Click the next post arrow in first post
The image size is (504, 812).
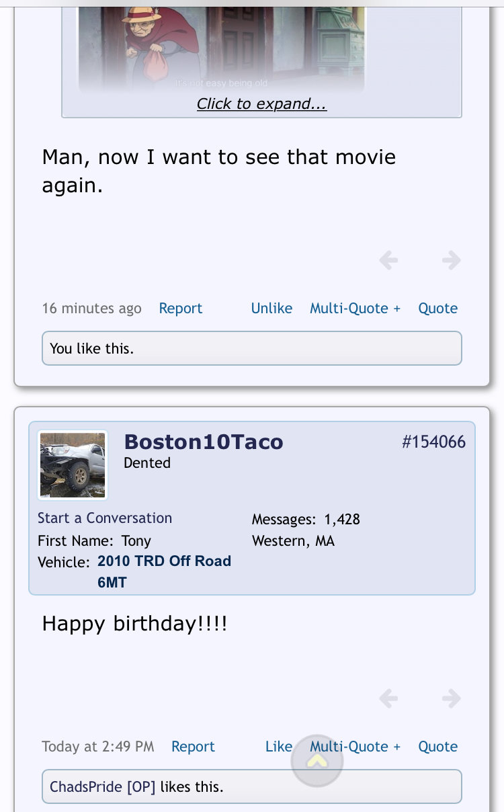pos(452,259)
